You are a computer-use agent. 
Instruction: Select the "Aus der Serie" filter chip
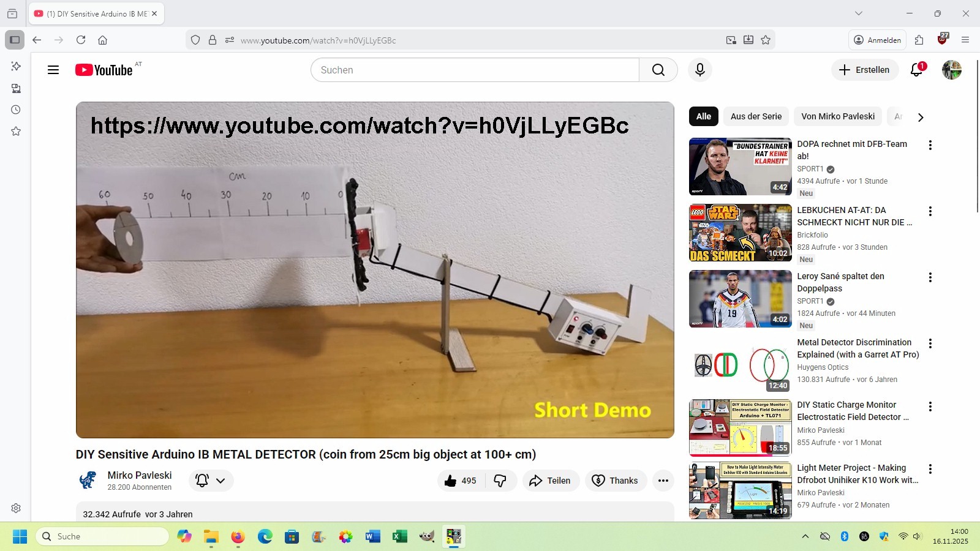(x=756, y=116)
